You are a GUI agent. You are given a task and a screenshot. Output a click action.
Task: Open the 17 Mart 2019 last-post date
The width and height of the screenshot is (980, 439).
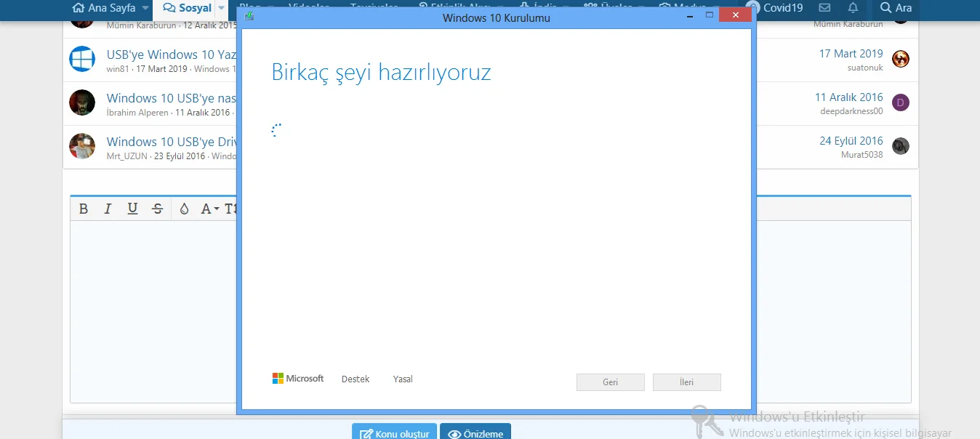point(851,54)
